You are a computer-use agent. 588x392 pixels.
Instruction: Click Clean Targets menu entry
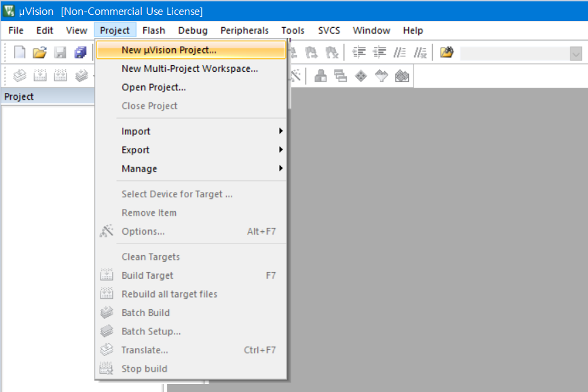click(191, 257)
